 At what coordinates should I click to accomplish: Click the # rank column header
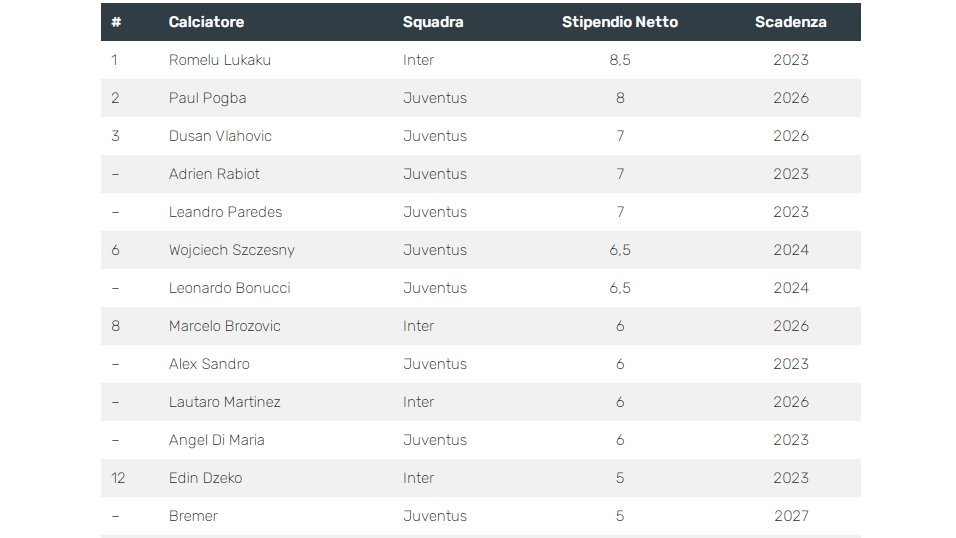(x=116, y=22)
